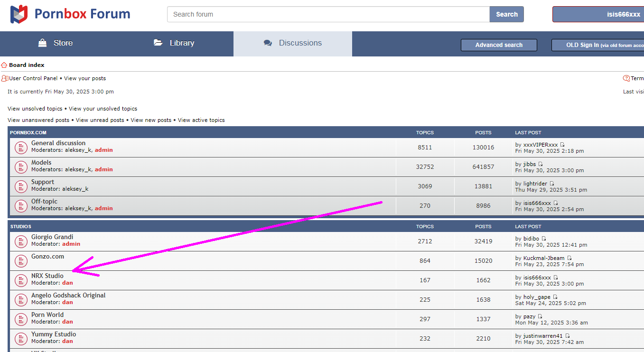Open the Models forum
Viewport: 644px width, 352px height.
(x=41, y=163)
